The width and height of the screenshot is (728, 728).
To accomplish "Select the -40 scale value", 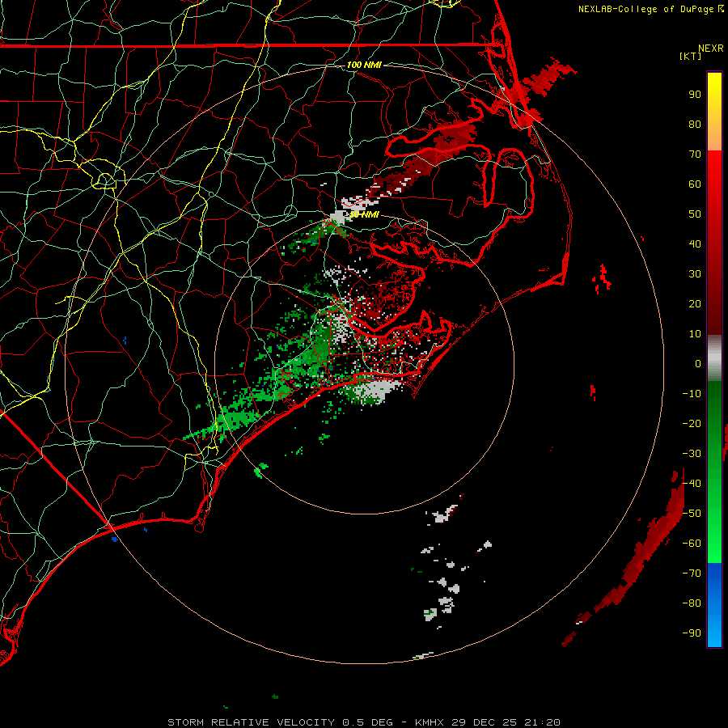I will click(692, 484).
